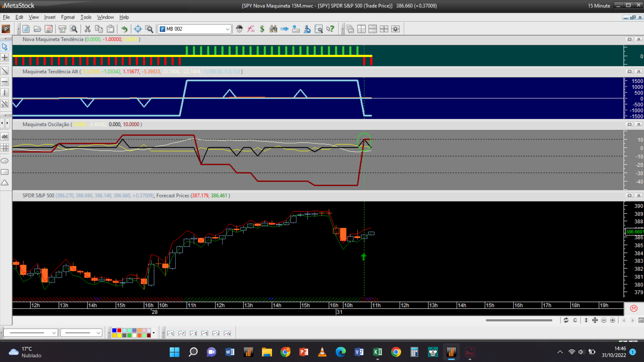Screen dimensions: 644x362
Task: Select the text abc tool
Action: click(5, 136)
